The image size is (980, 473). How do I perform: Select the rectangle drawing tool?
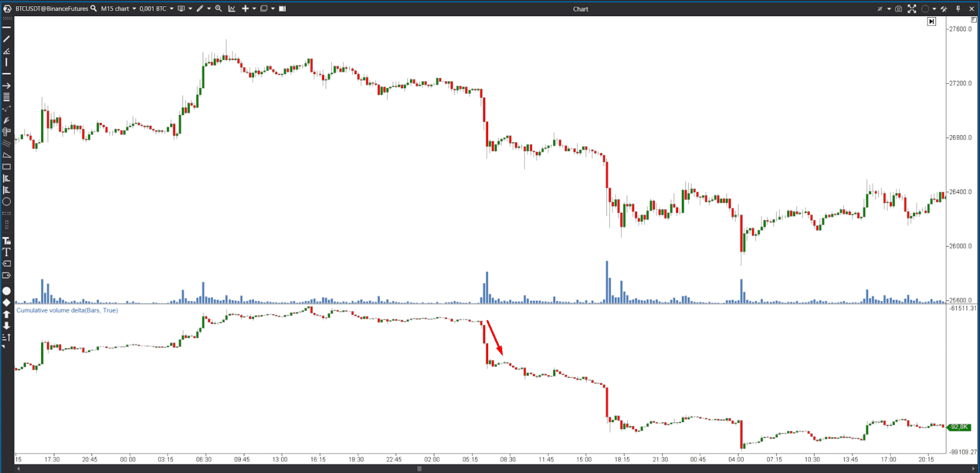[7, 166]
